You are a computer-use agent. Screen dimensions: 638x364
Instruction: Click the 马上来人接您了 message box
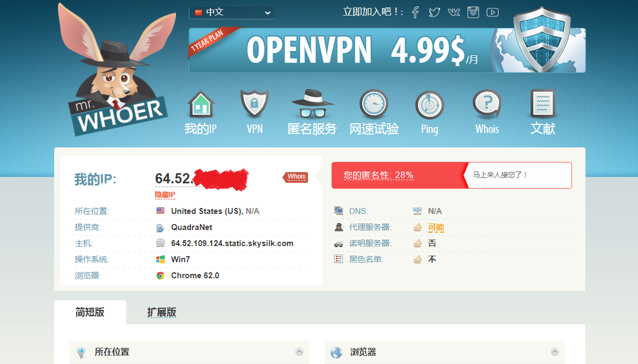[x=518, y=175]
